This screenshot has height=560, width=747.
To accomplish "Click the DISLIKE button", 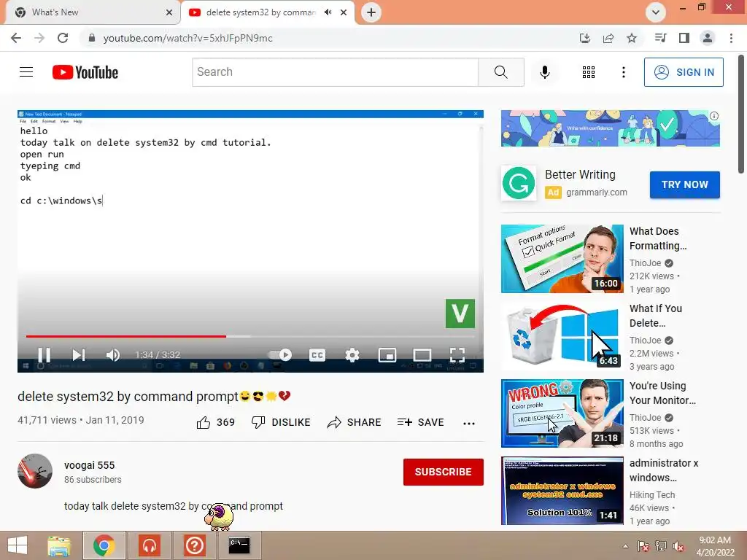I will (281, 422).
